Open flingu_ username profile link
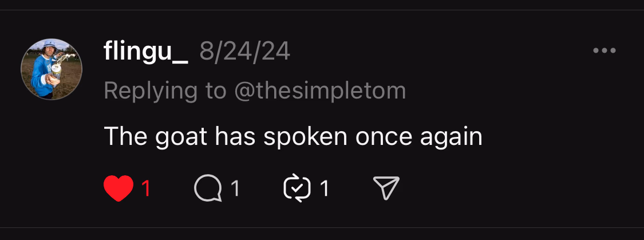Image resolution: width=644 pixels, height=240 pixels. pyautogui.click(x=145, y=53)
